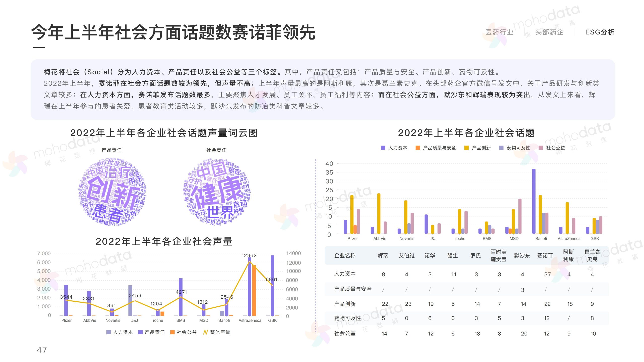Select the 医药行业 header tab
Viewport: 644px width, 362px height.
tap(499, 32)
